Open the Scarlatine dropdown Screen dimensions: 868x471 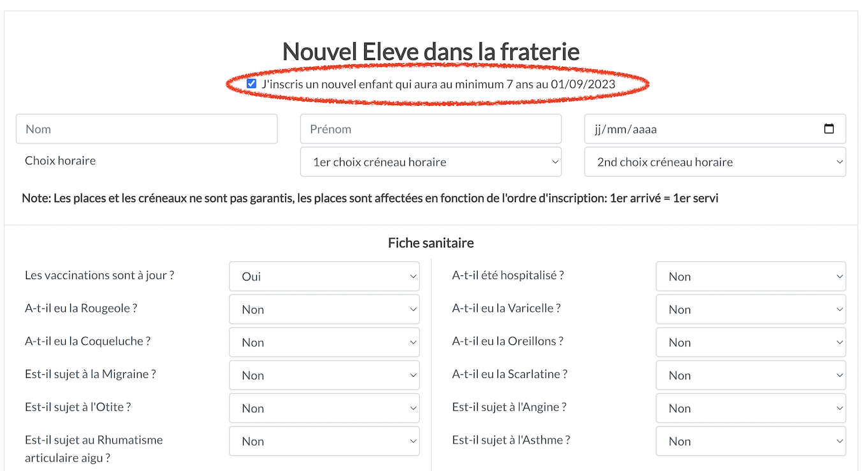point(751,375)
